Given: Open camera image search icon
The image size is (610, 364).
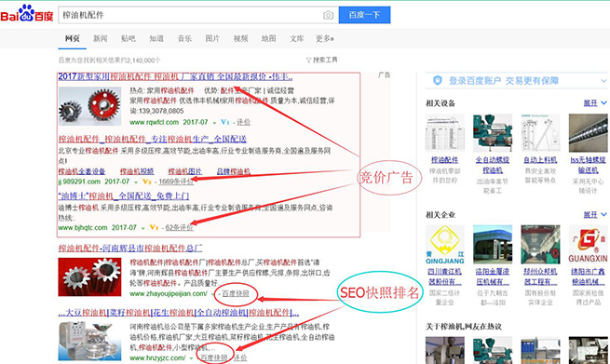Looking at the screenshot, I should coord(328,15).
